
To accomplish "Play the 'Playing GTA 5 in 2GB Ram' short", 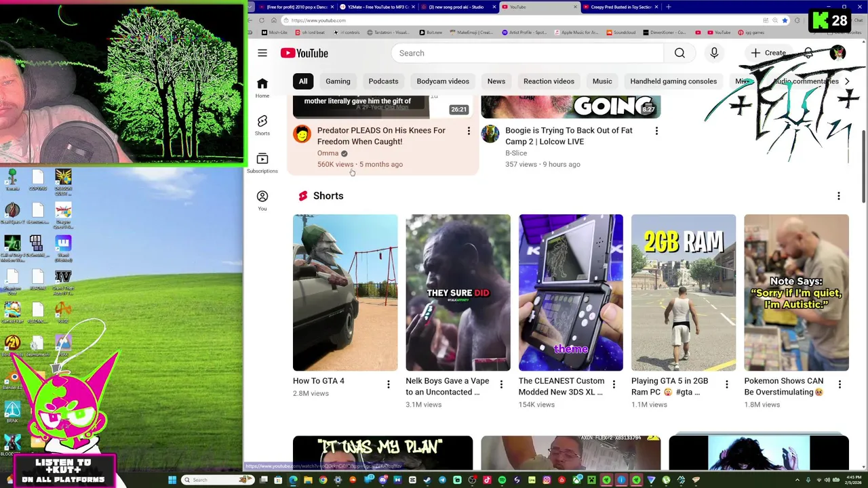I will [683, 293].
